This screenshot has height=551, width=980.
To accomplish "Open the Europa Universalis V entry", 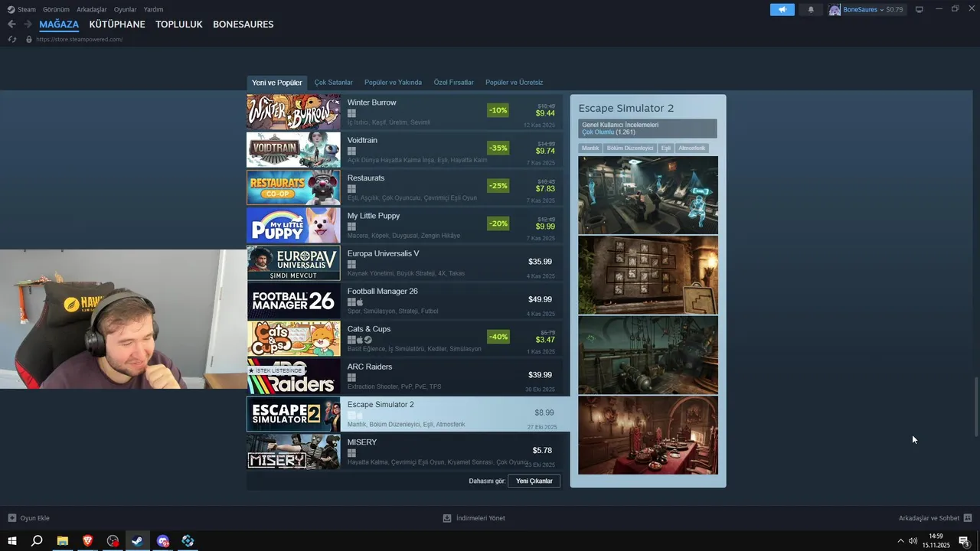I will (404, 262).
